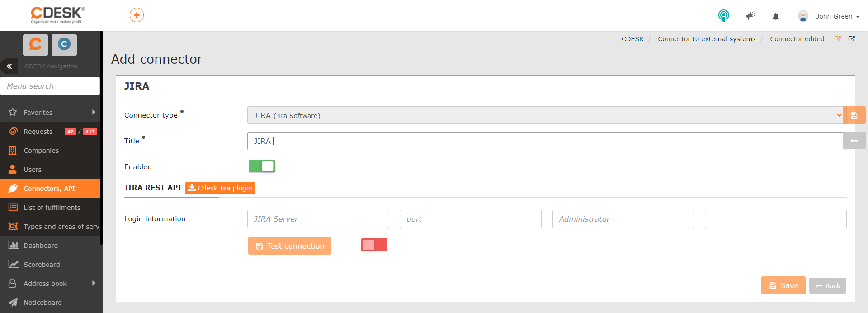Click the port input field
Image resolution: width=868 pixels, height=313 pixels.
[x=471, y=219]
